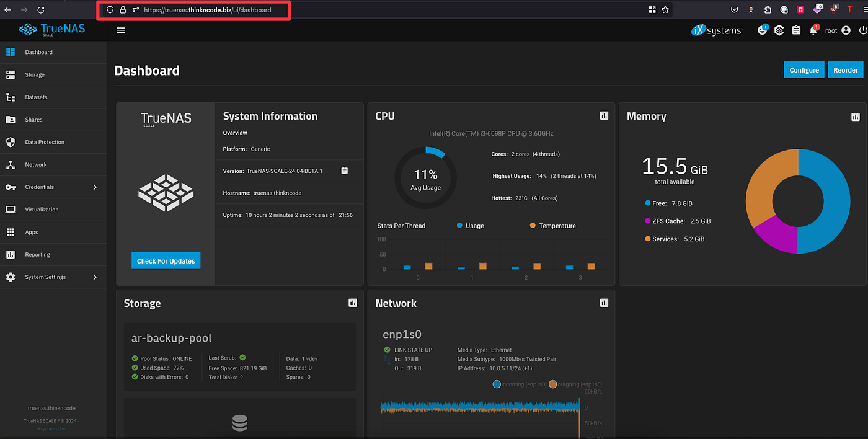Screen dimensions: 868x439
Task: Click the iXsystems, Inc. link in sidebar footer
Action: (52, 428)
